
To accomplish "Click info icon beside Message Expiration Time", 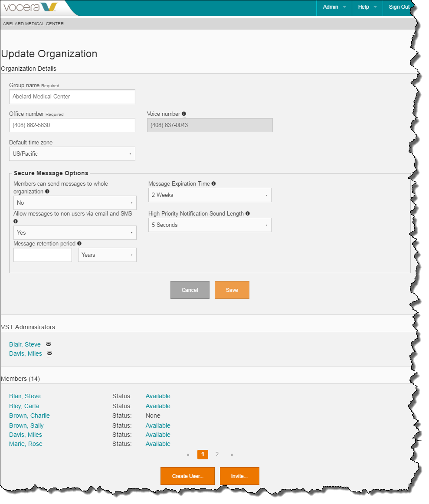I will pos(214,183).
